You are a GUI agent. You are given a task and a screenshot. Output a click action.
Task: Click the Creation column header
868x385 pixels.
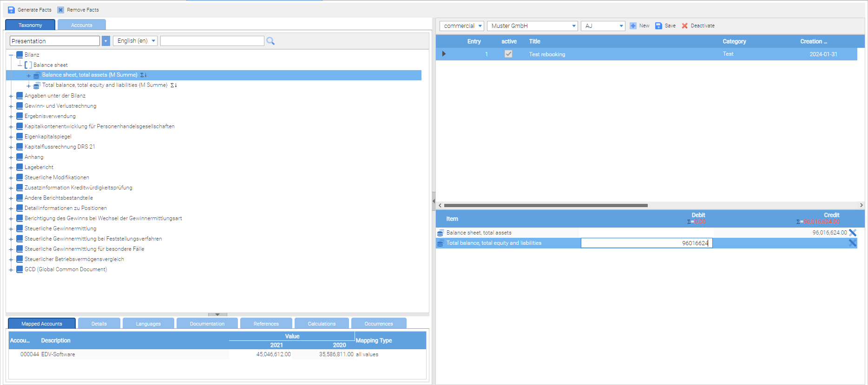tap(813, 41)
